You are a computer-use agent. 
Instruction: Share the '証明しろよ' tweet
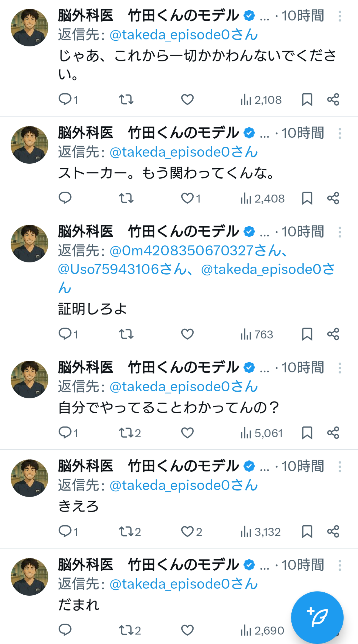(333, 334)
